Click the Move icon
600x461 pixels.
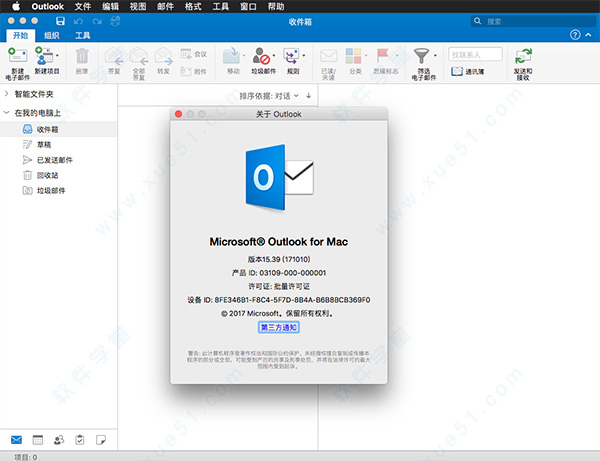231,56
